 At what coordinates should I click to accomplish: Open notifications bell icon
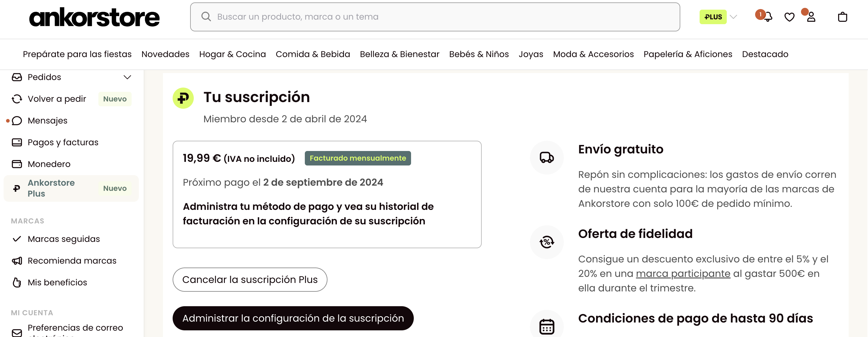tap(767, 17)
